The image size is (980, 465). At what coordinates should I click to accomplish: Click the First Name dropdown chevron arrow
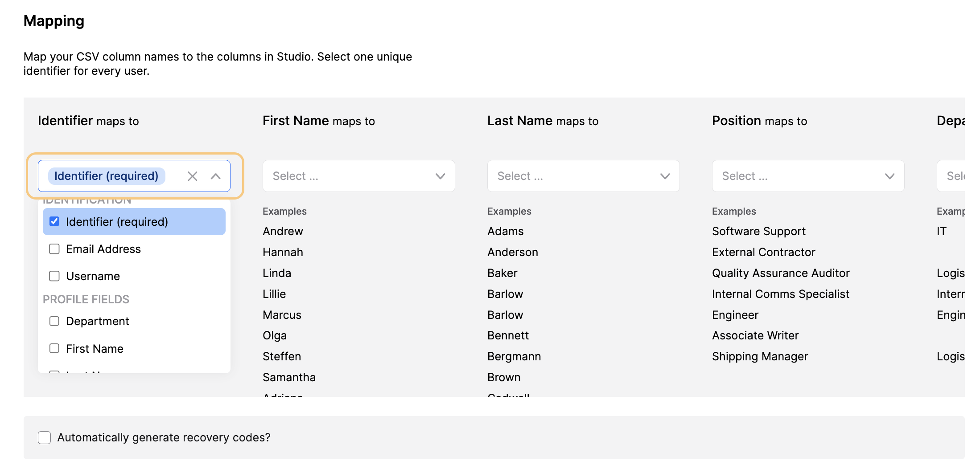tap(441, 176)
